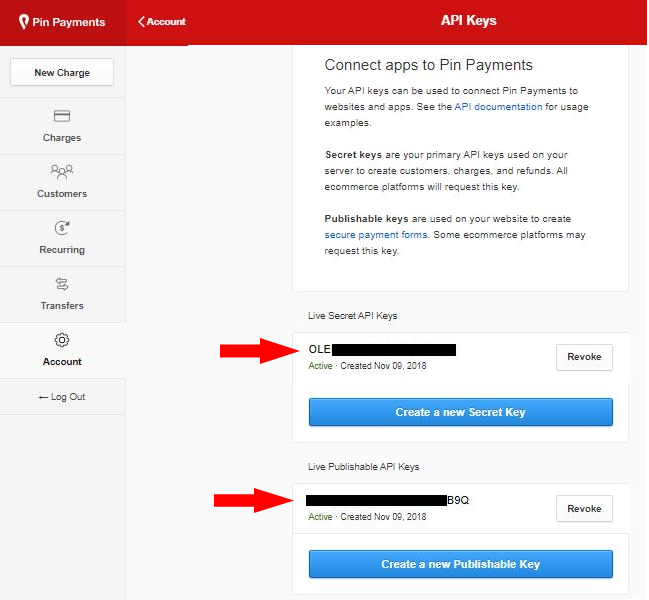
Task: Open the Charges card icon
Action: pyautogui.click(x=62, y=116)
